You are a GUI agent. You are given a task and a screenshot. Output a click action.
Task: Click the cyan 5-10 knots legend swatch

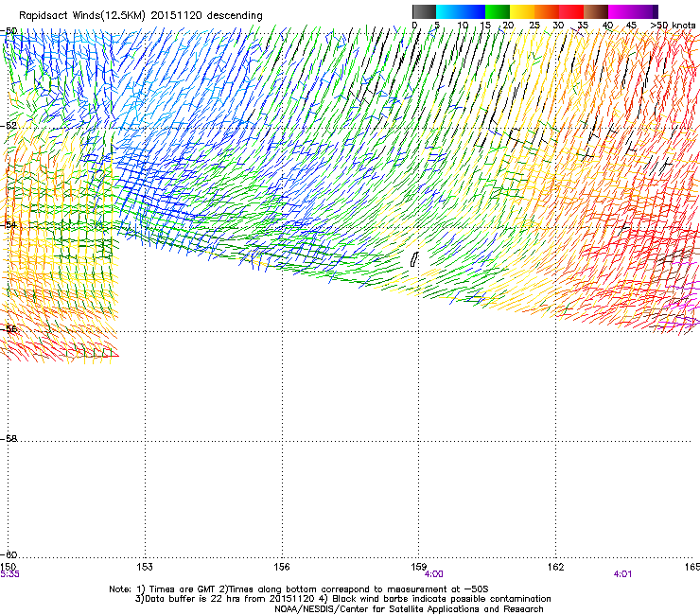click(x=448, y=11)
